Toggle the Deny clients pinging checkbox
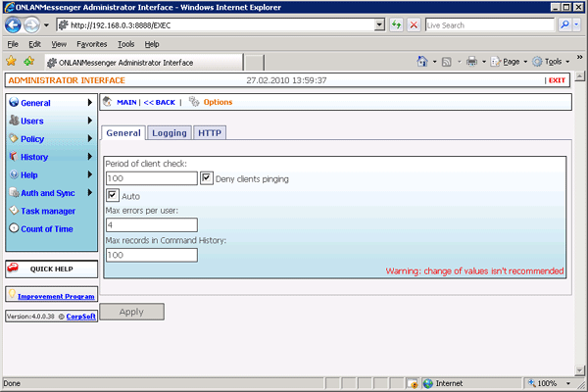Screen dimensions: 588x392 (x=206, y=177)
